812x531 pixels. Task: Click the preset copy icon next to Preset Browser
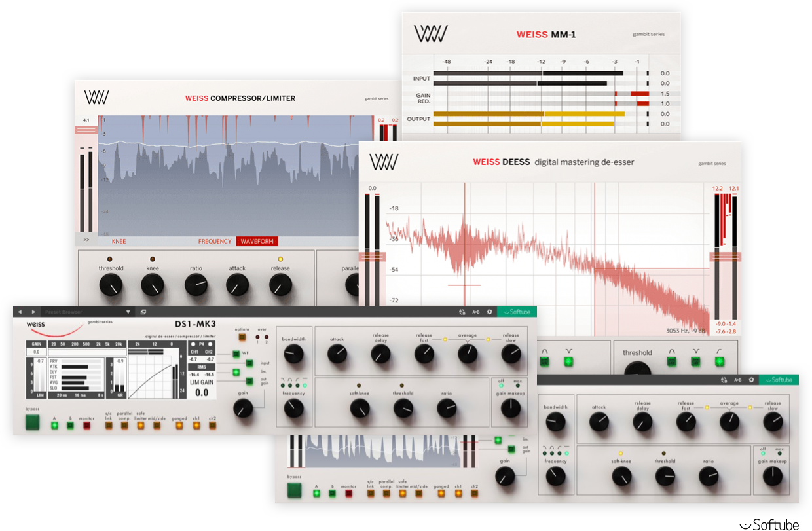(143, 312)
